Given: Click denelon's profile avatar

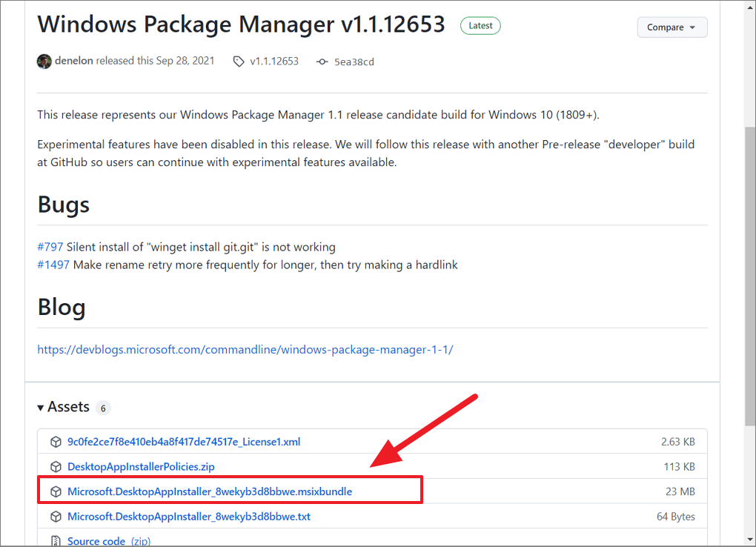Looking at the screenshot, I should point(44,61).
